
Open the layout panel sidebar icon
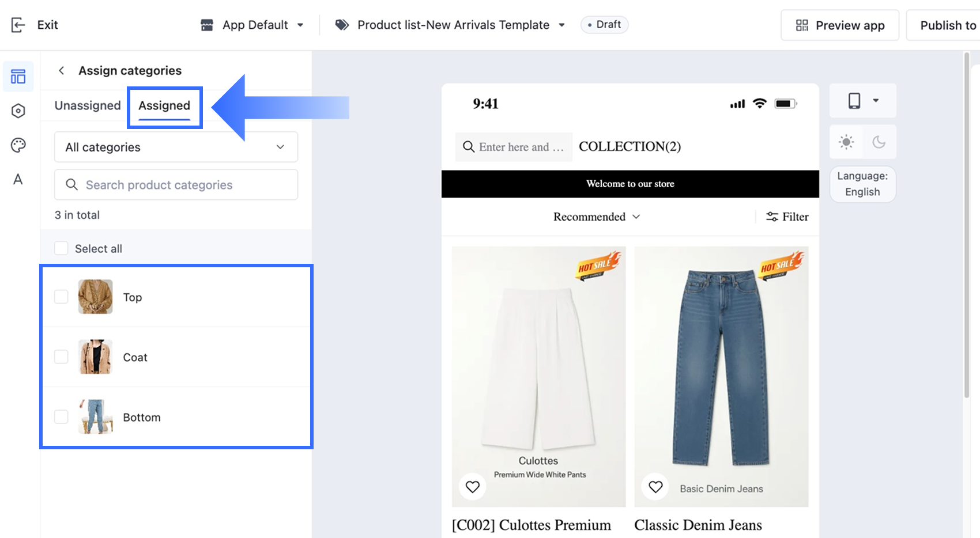tap(18, 77)
